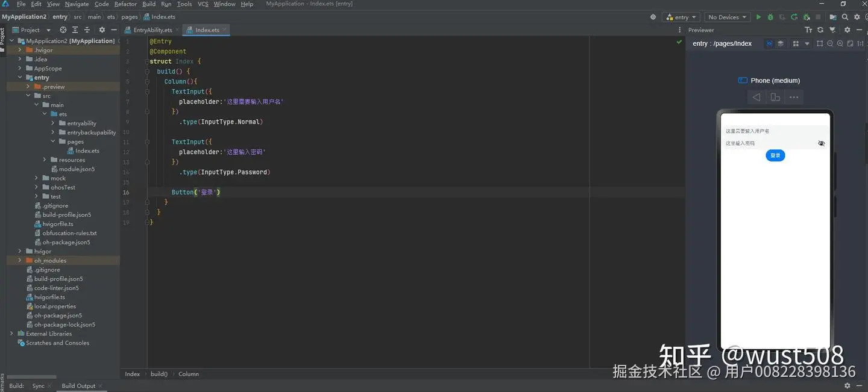Expand the resources folder
868x392 pixels.
tap(45, 160)
